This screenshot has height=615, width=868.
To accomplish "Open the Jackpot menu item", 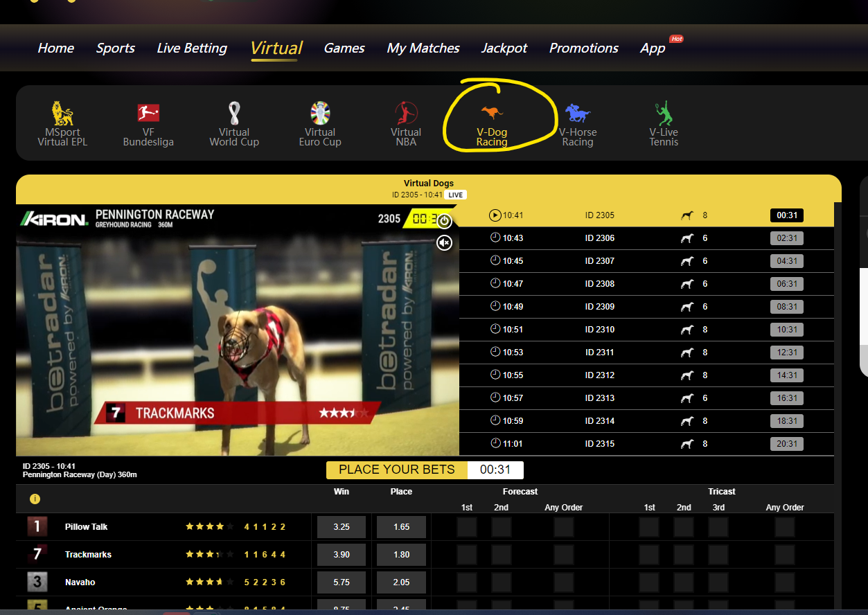I will [x=504, y=48].
